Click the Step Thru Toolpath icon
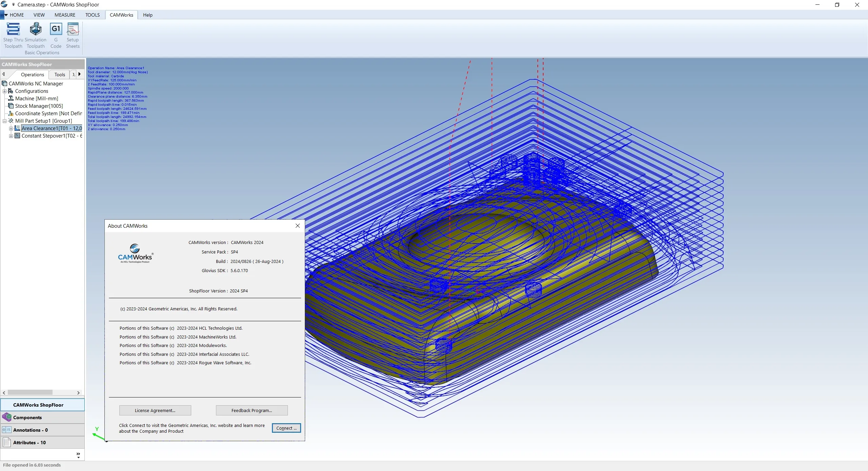 click(x=13, y=29)
